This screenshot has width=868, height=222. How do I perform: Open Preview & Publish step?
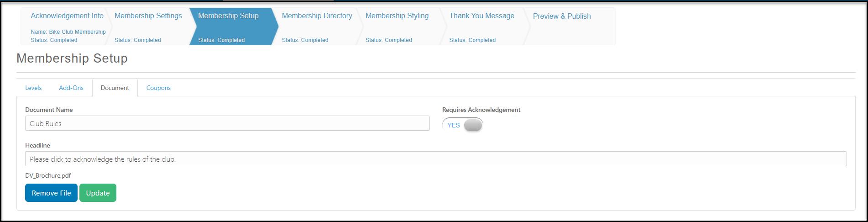point(562,16)
